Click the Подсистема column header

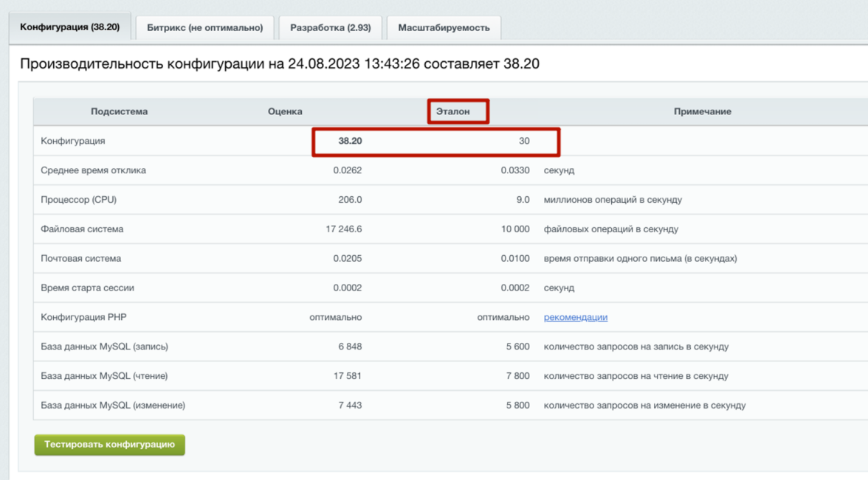(x=119, y=111)
